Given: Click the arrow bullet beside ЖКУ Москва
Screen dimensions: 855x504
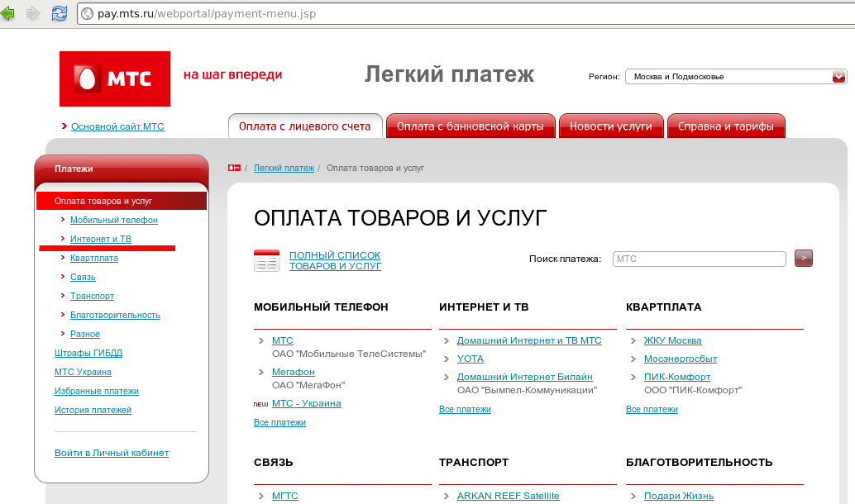Looking at the screenshot, I should pyautogui.click(x=633, y=341).
